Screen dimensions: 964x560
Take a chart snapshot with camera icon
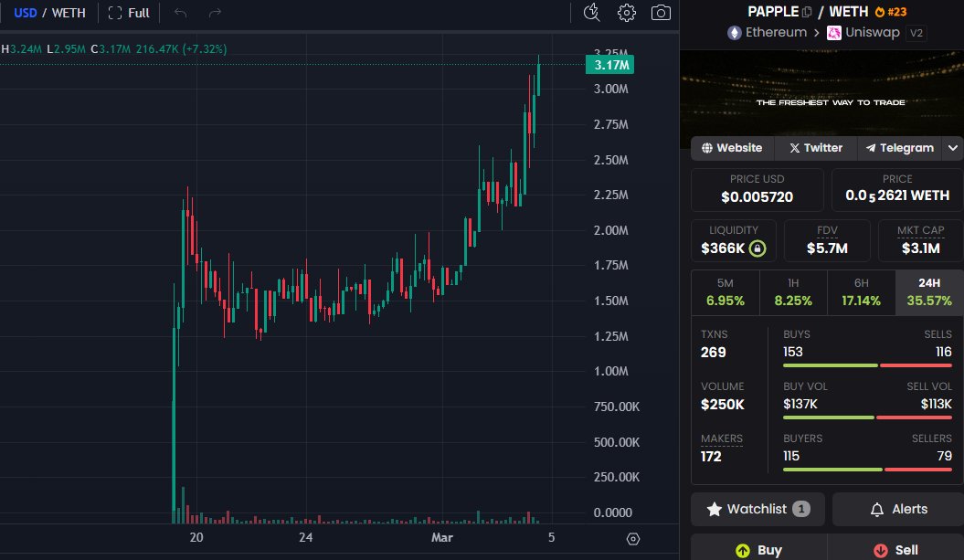click(661, 13)
